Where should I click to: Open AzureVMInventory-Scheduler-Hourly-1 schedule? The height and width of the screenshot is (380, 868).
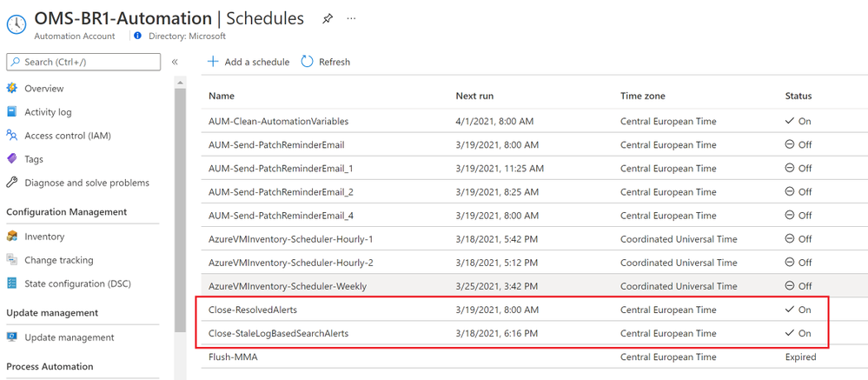[290, 239]
